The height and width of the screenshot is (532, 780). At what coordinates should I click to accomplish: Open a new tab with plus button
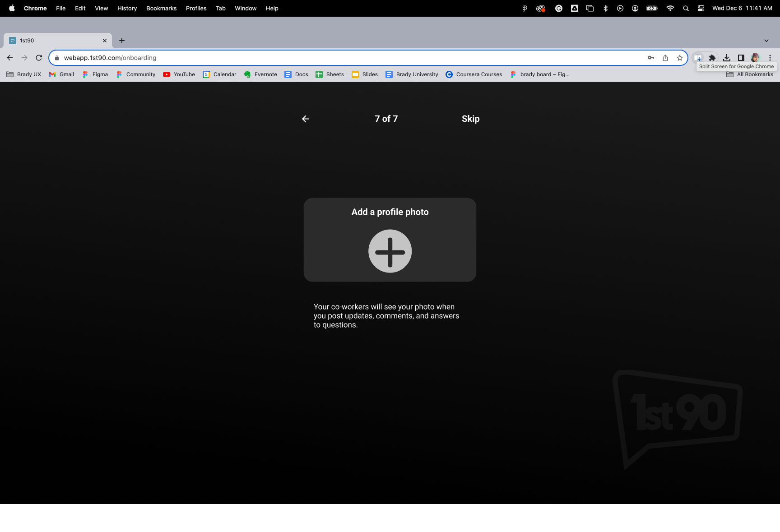click(x=122, y=41)
